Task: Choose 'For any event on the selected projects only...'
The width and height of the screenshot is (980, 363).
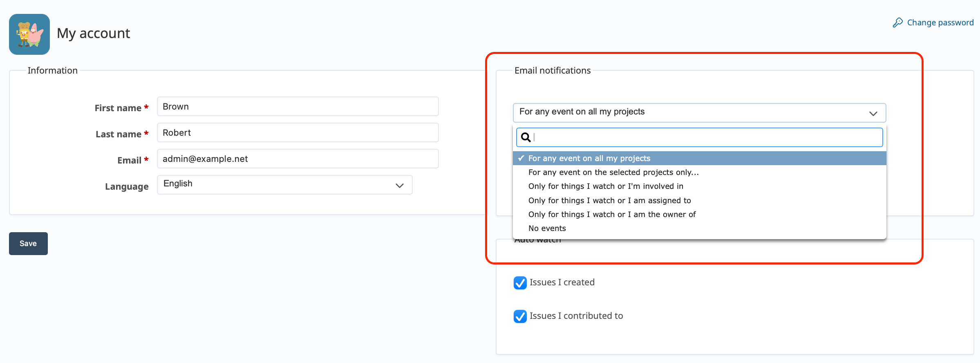Action: [x=699, y=172]
